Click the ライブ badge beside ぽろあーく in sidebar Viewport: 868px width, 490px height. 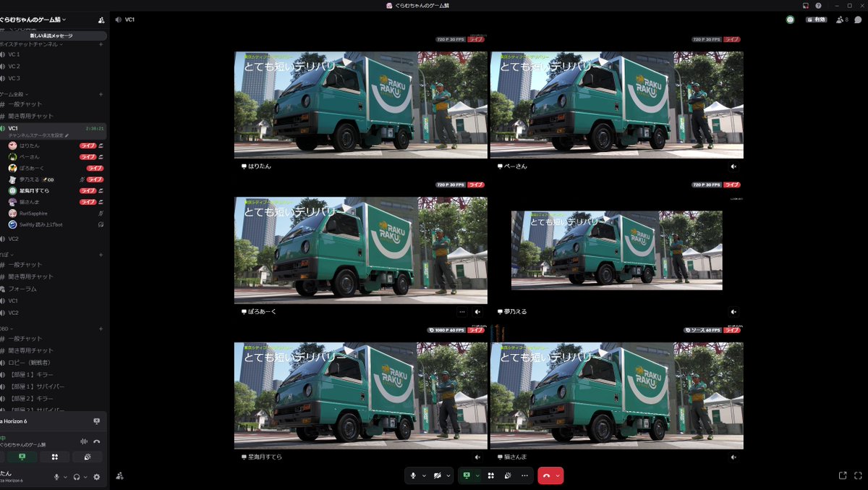(x=95, y=168)
